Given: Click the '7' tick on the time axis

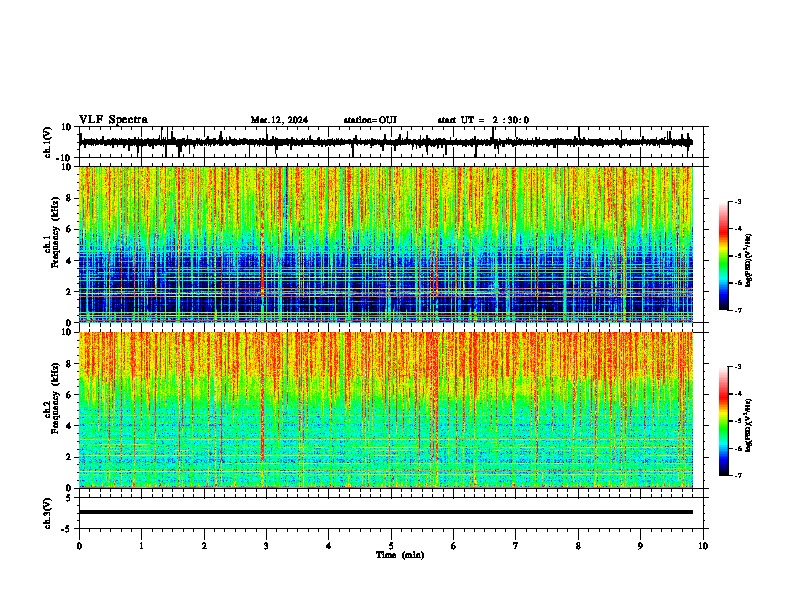Looking at the screenshot, I should coord(516,546).
